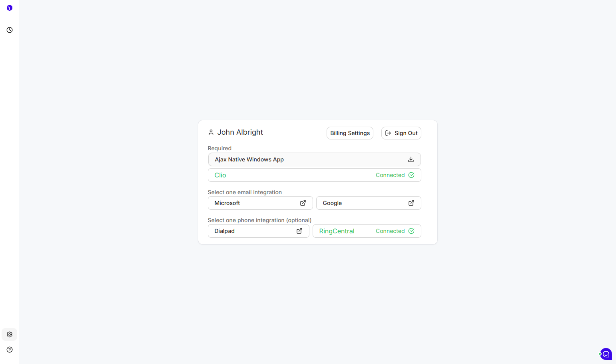Open the help question mark icon

(10, 350)
